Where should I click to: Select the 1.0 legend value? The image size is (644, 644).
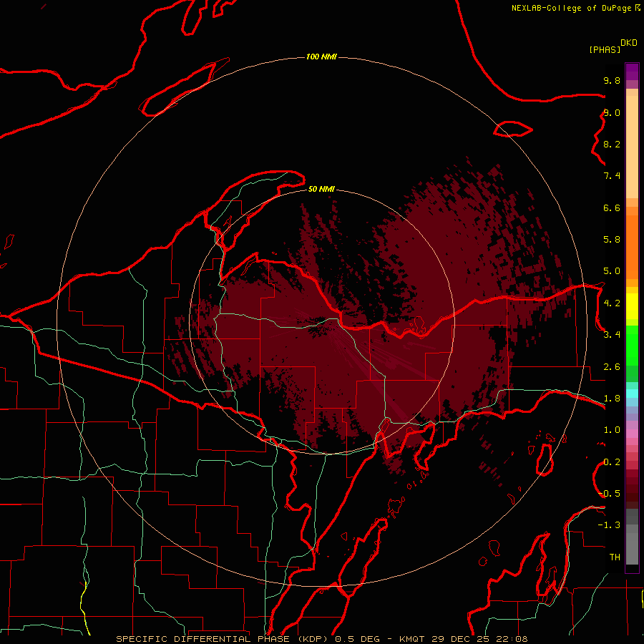(x=612, y=430)
